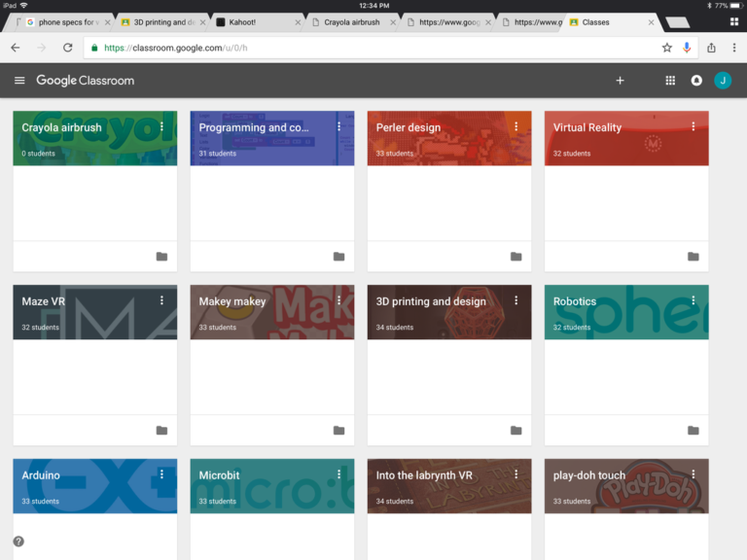Image resolution: width=747 pixels, height=560 pixels.
Task: Open the Robotics class
Action: pos(575,301)
